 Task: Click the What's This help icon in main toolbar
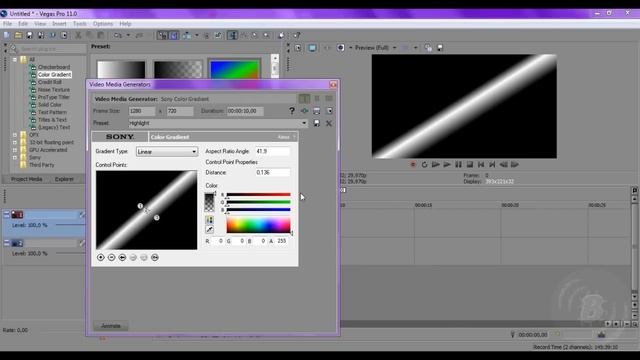(x=297, y=36)
